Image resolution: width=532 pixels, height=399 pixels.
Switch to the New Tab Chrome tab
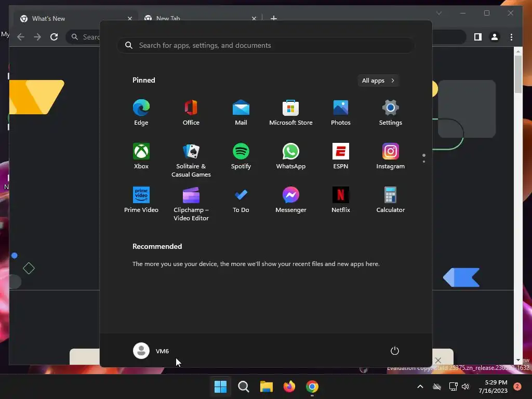click(200, 18)
